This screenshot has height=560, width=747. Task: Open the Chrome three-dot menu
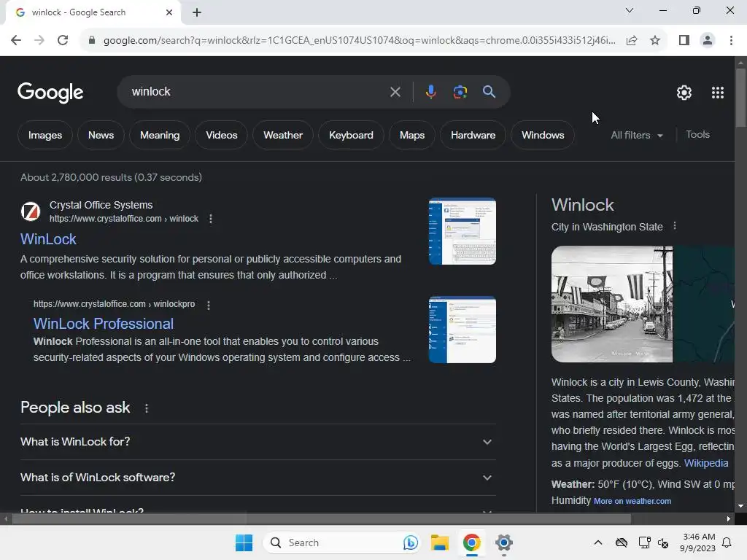click(x=731, y=41)
